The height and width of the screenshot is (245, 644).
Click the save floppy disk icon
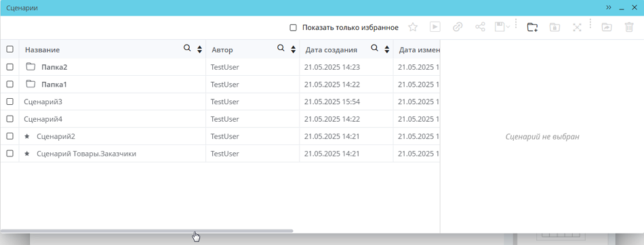click(x=500, y=27)
